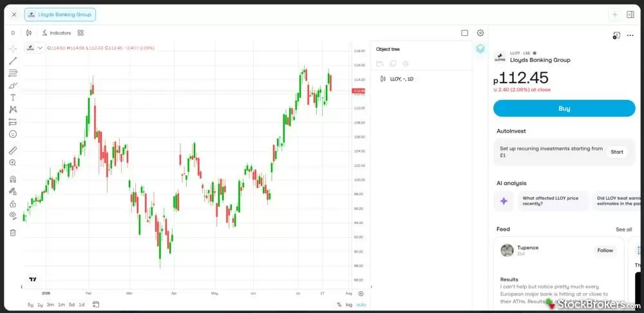Ask What affected LLOY price recently
Viewport: 644px width, 313px height.
point(553,201)
